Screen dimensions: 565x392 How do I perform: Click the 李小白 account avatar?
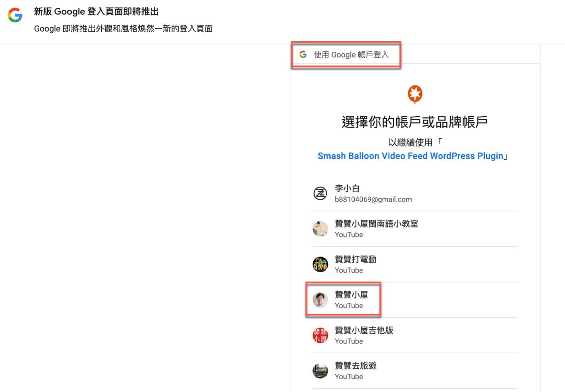tap(320, 193)
